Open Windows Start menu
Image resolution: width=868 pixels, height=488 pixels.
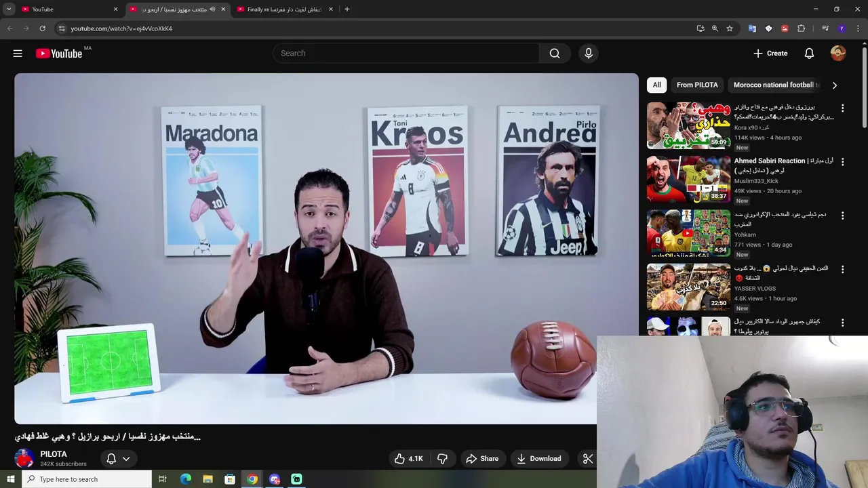point(10,479)
